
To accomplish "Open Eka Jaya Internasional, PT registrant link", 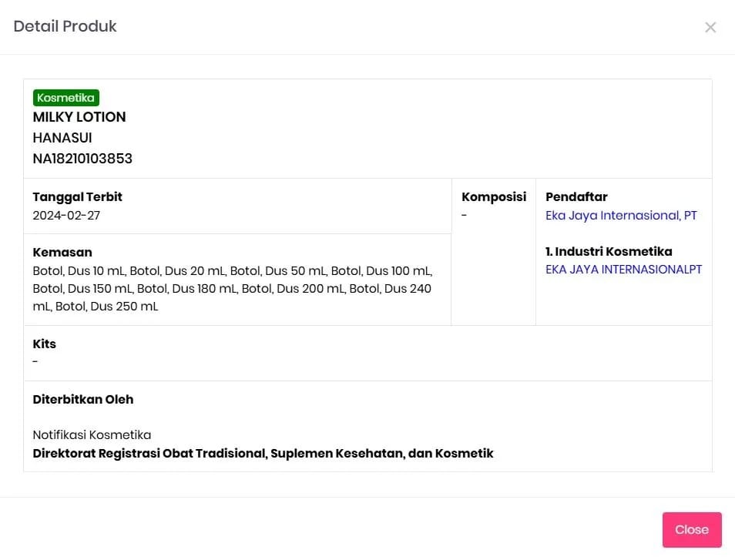I will coord(621,216).
